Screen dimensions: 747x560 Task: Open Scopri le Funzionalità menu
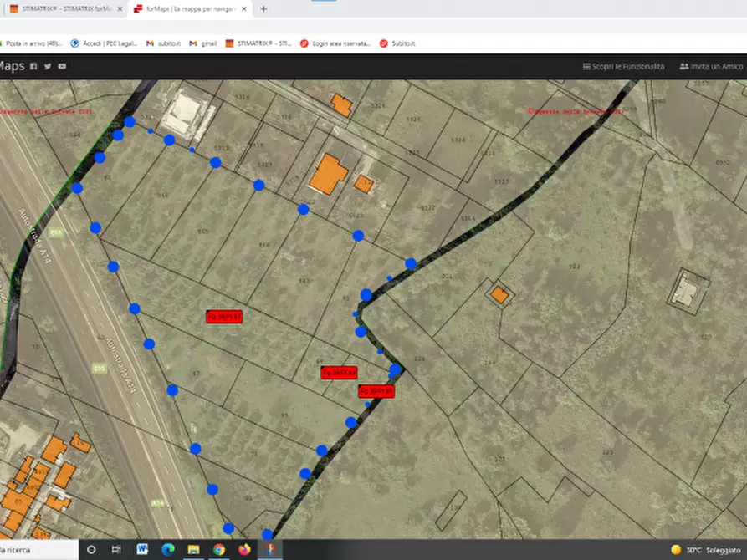(623, 66)
